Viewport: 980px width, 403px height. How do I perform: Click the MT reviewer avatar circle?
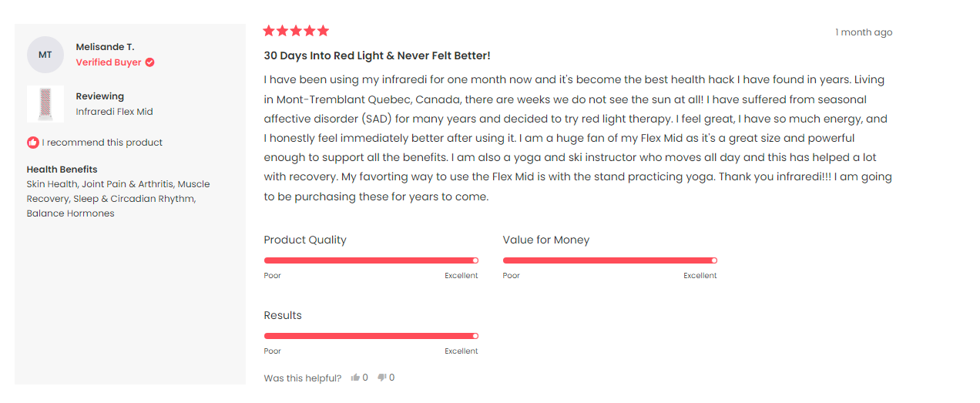pyautogui.click(x=45, y=55)
